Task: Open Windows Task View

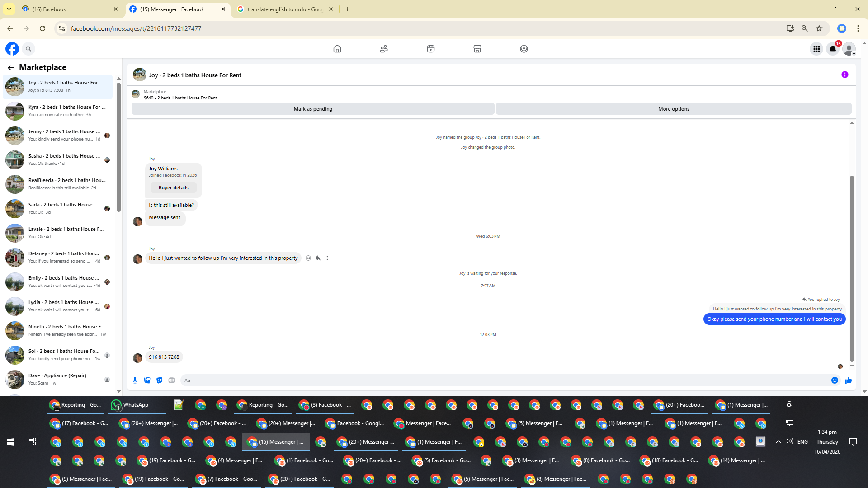Action: (33, 442)
